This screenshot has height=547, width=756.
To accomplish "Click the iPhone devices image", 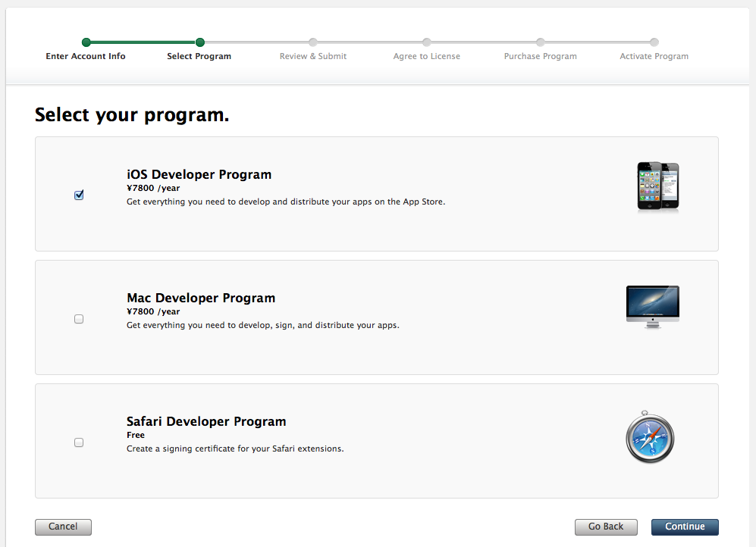I will click(658, 186).
